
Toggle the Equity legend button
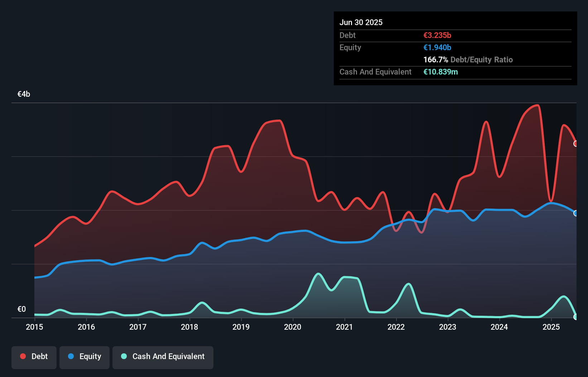click(85, 357)
